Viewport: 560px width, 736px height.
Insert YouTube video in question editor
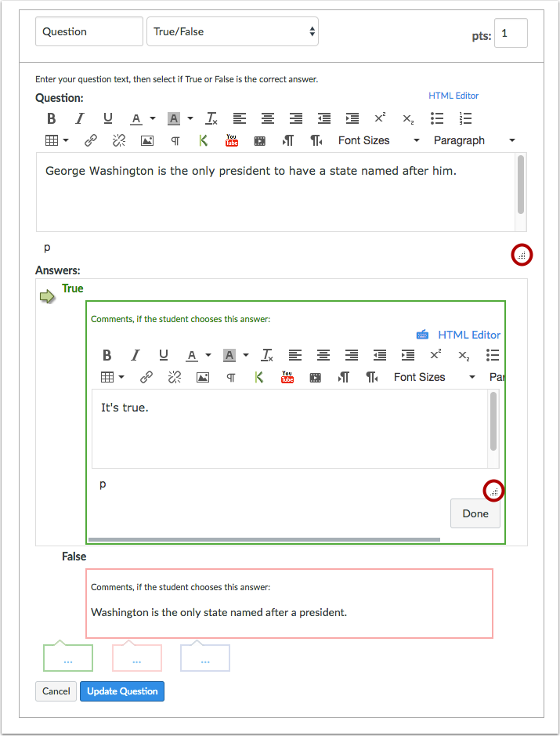(x=232, y=140)
